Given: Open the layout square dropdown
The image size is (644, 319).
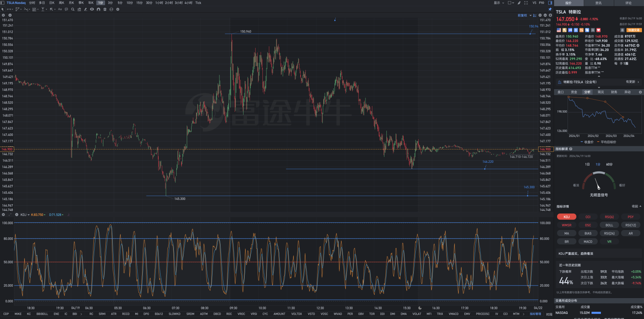Looking at the screenshot, I should pyautogui.click(x=511, y=3).
